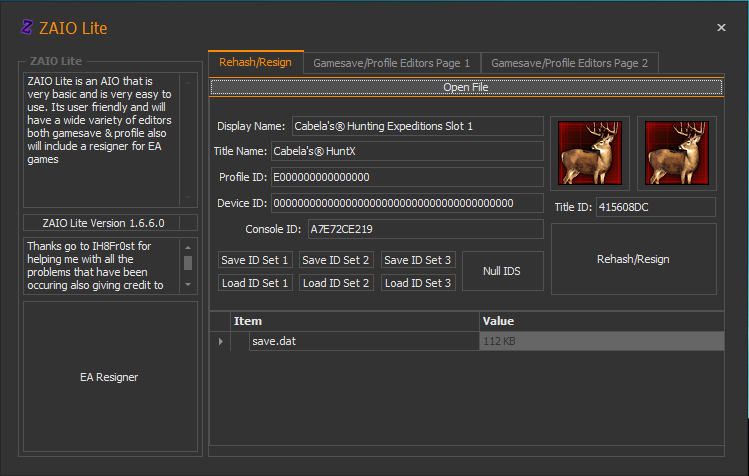Screen dimensions: 749x476
Task: Click the ZAIO Lite Version 1.6.6.0 field
Action: tap(110, 223)
